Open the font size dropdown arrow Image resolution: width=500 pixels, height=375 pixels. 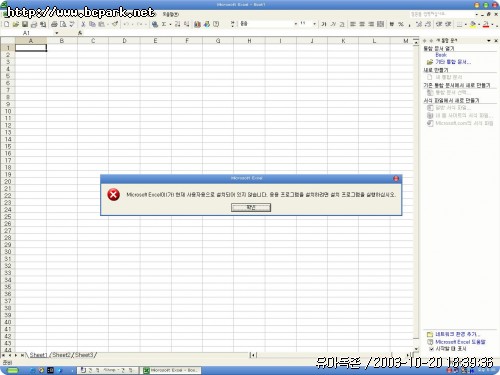[314, 24]
